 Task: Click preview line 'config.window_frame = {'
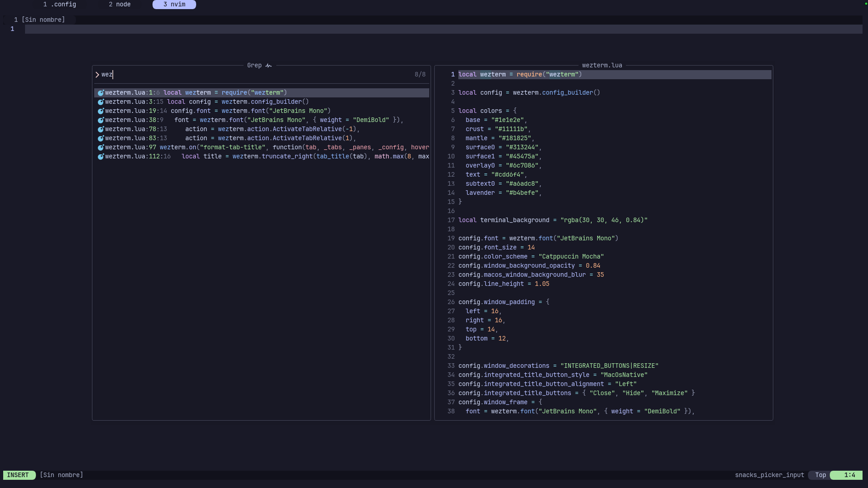click(500, 402)
